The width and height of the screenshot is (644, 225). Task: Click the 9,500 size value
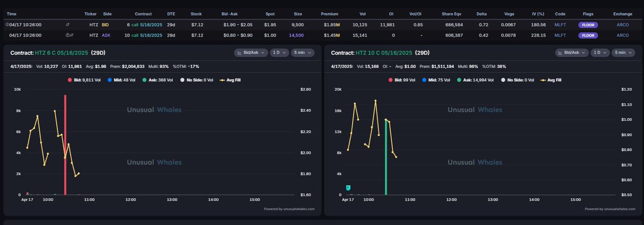tap(298, 25)
